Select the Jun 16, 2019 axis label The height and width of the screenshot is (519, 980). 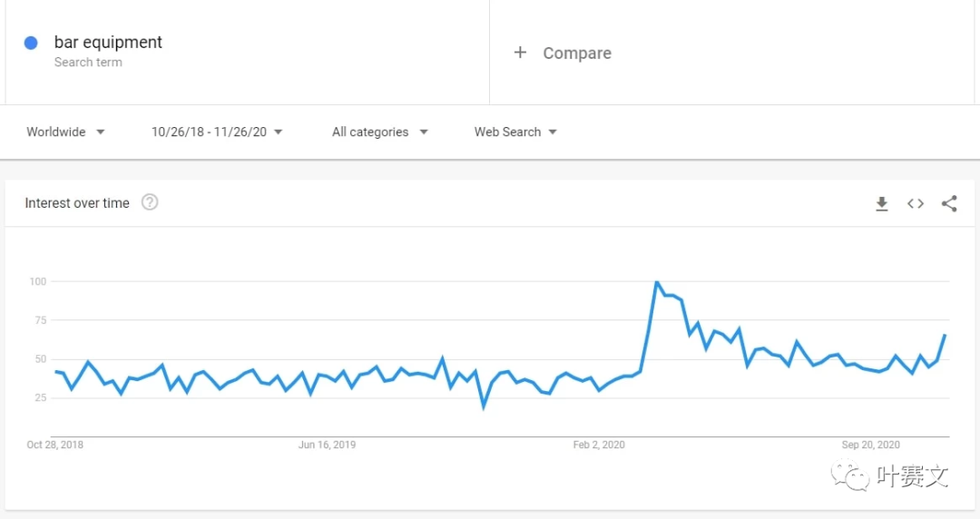[327, 445]
